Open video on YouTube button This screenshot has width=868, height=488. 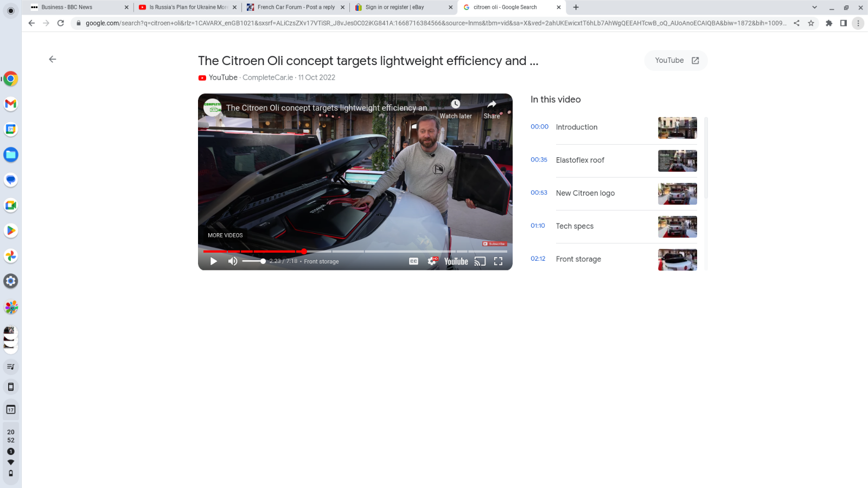pyautogui.click(x=676, y=60)
